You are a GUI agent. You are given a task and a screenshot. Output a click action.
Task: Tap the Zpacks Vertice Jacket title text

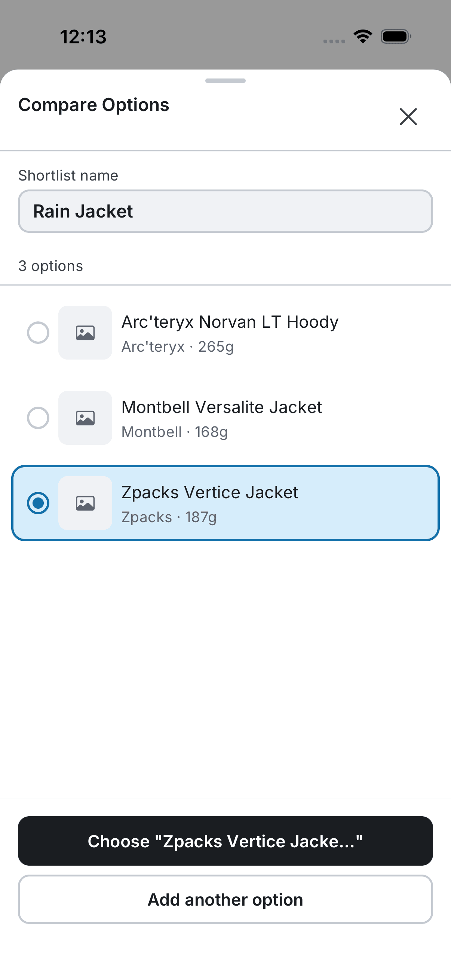tap(210, 493)
